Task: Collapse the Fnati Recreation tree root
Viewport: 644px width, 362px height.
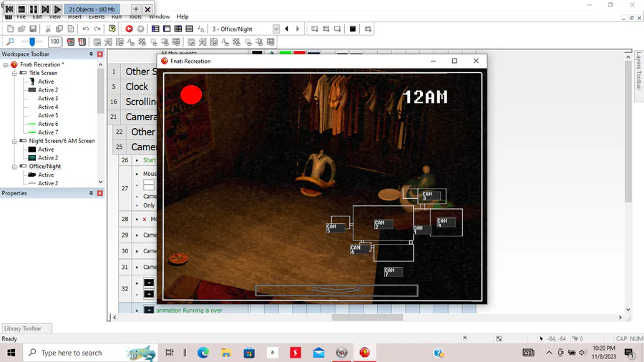Action: (6, 64)
